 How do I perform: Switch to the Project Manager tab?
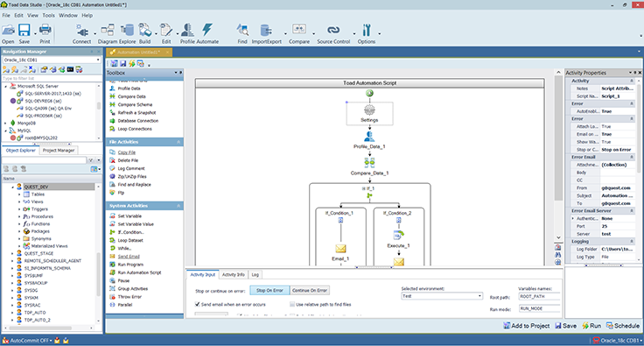point(59,151)
